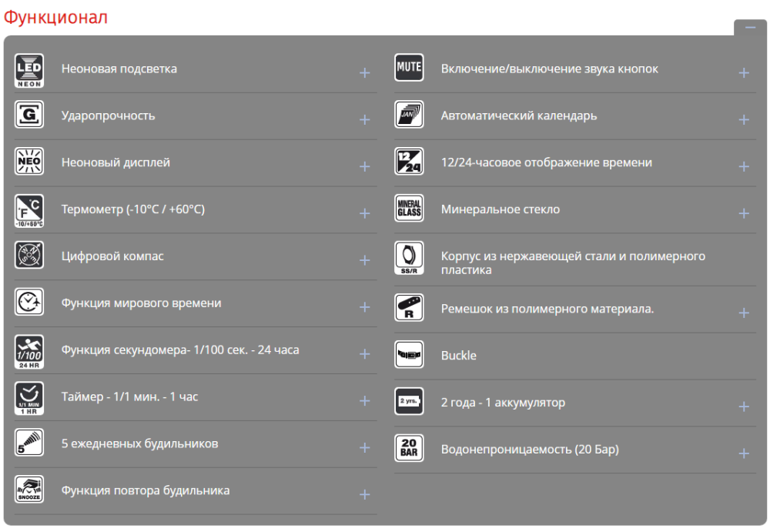
Task: Expand the Автоматический календарь details
Action: click(744, 120)
